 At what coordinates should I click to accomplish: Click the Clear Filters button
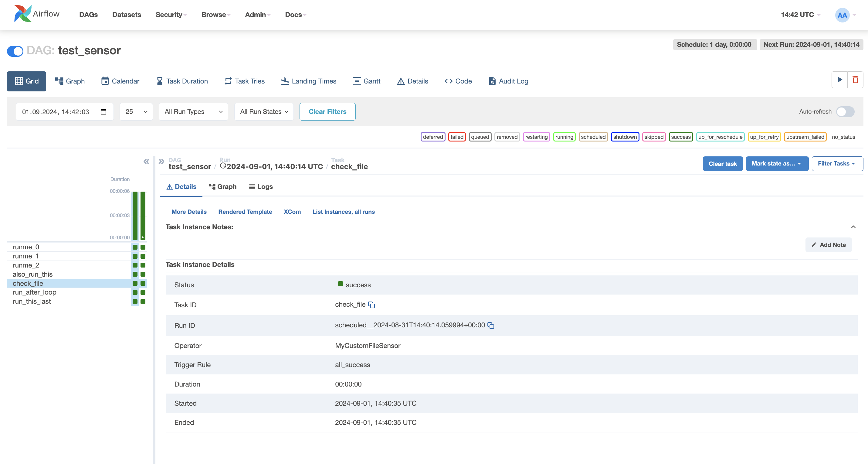click(x=327, y=112)
